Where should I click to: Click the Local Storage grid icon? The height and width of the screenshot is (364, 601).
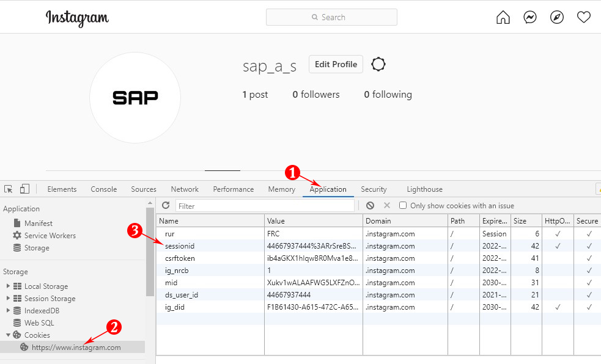(x=17, y=286)
